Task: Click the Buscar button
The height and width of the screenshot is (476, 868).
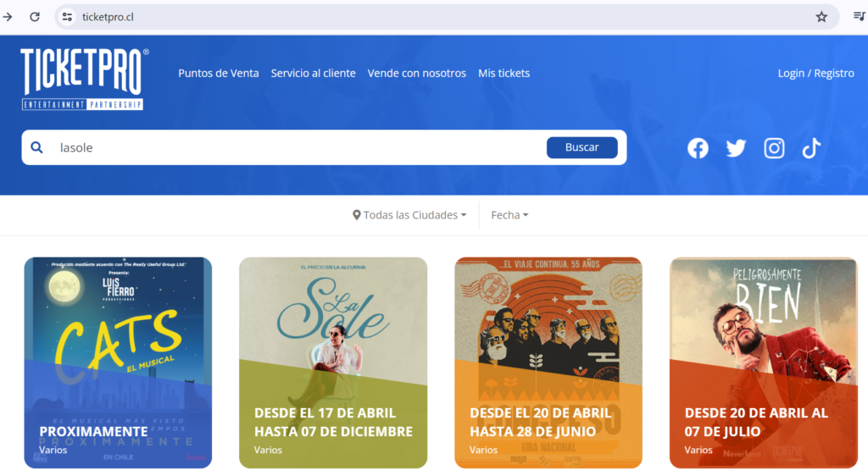Action: [581, 147]
